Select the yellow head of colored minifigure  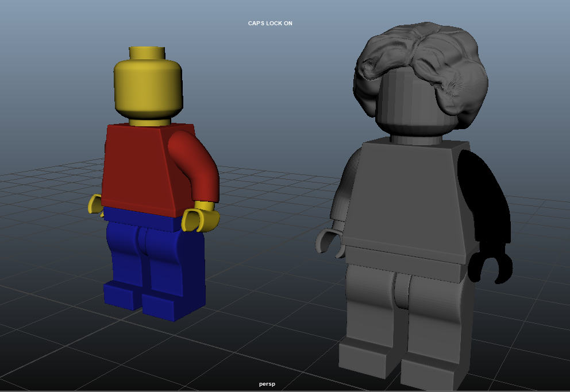(148, 88)
